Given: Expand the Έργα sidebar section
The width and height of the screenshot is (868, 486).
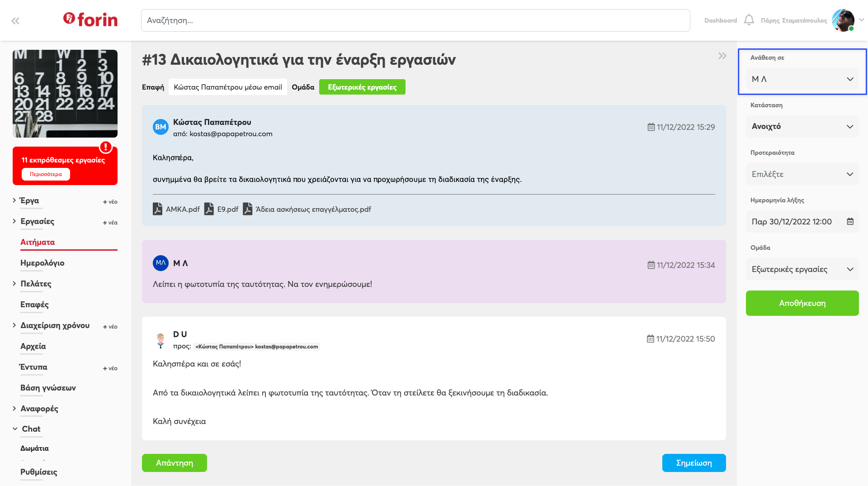Looking at the screenshot, I should [14, 200].
